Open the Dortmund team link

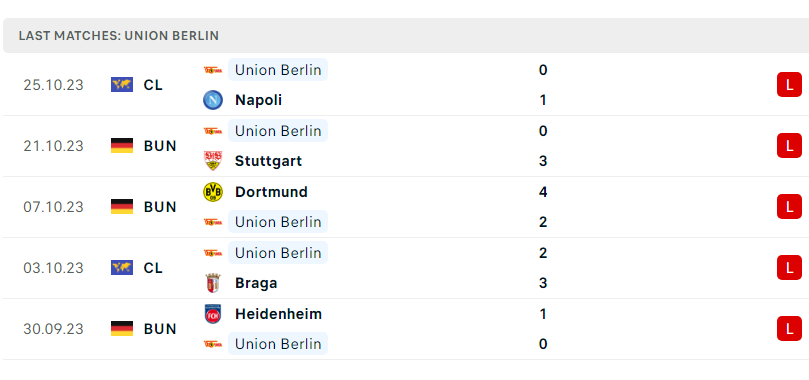tap(271, 192)
